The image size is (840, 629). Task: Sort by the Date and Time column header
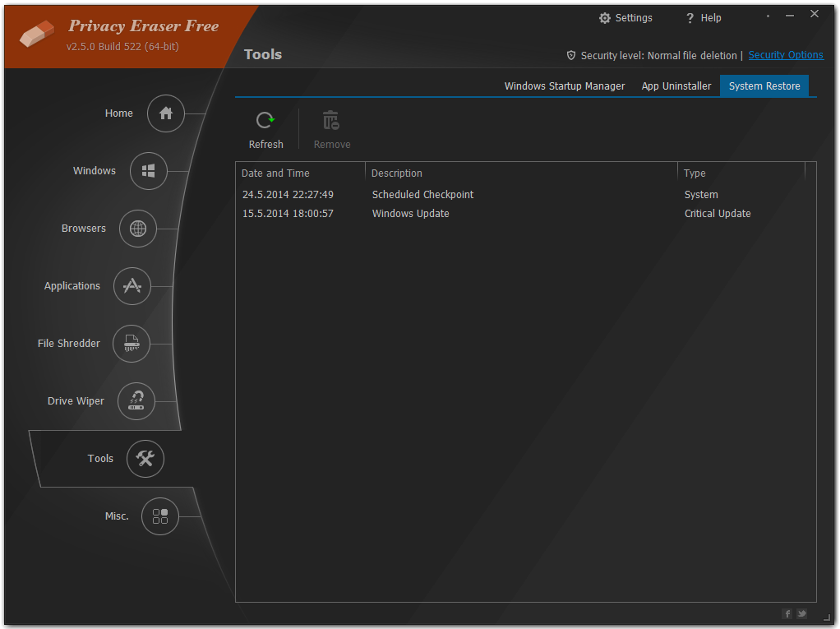click(x=301, y=173)
